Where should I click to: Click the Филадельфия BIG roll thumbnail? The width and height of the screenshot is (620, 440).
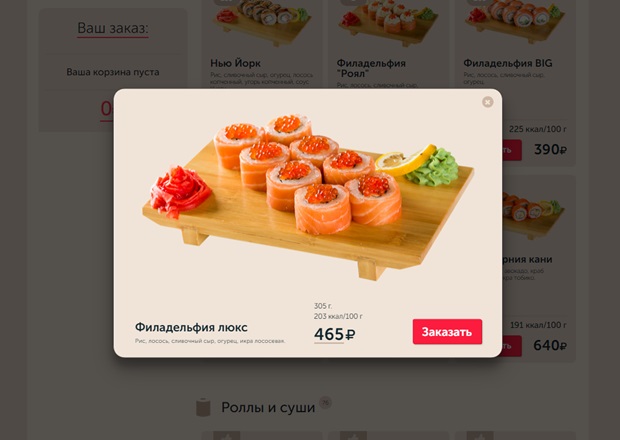point(515,22)
